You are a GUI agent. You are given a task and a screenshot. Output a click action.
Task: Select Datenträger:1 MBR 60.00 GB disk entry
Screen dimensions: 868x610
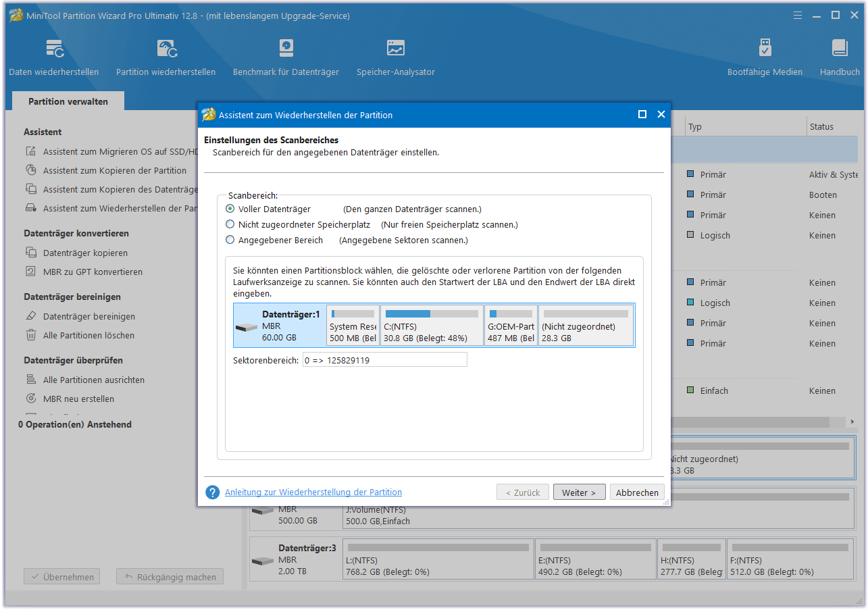[280, 325]
